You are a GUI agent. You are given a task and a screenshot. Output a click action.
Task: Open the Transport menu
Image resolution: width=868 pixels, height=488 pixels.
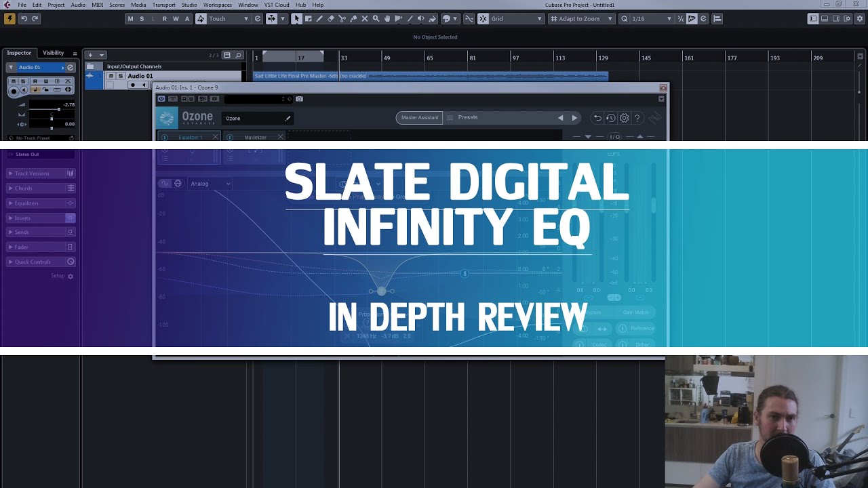[163, 5]
